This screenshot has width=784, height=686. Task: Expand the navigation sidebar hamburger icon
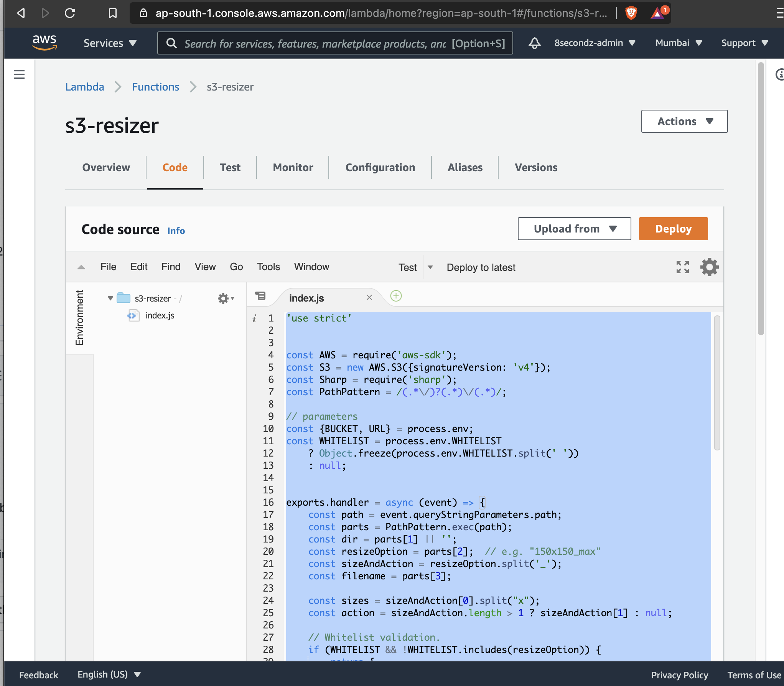point(19,74)
